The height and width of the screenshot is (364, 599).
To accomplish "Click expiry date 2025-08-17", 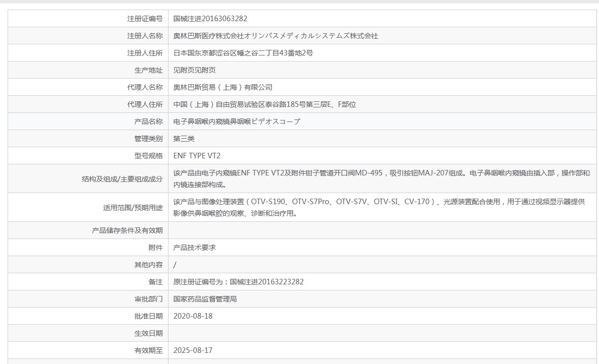I will pos(193,351).
